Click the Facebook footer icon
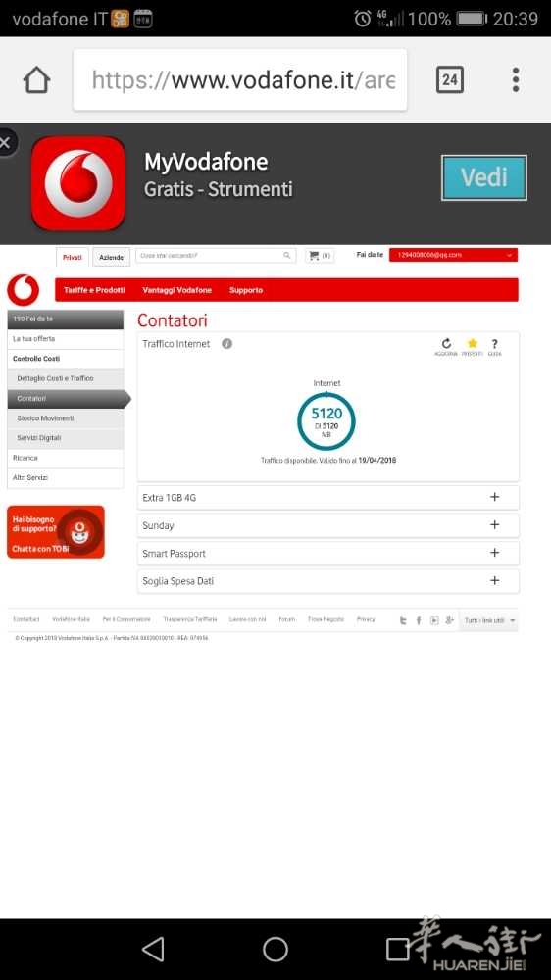551x980 pixels. [x=419, y=620]
